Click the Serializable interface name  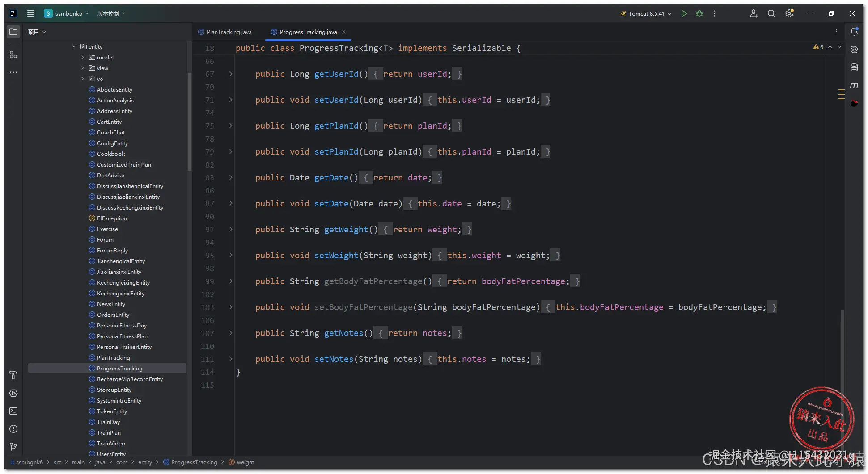coord(481,48)
